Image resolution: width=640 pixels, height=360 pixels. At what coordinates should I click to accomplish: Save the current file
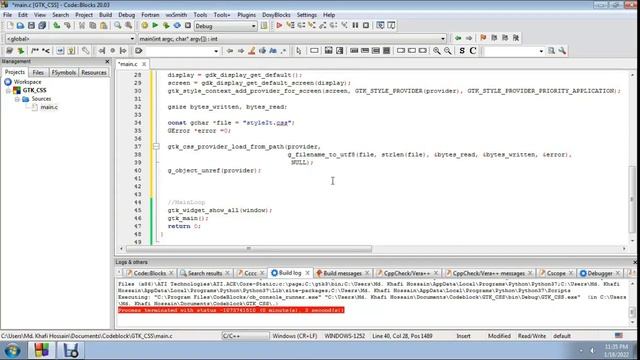tap(31, 25)
